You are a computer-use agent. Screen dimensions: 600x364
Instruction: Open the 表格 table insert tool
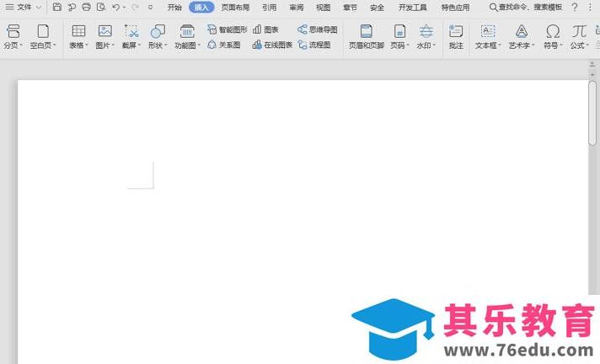coord(78,37)
